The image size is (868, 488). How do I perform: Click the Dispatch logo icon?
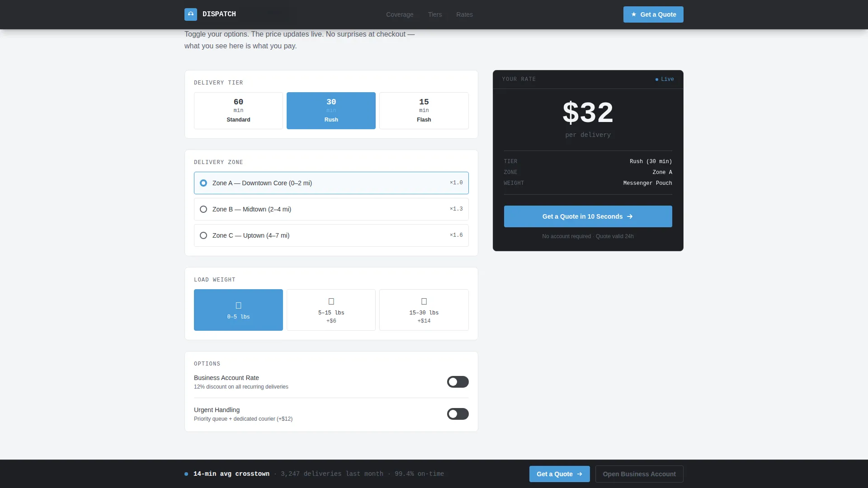pos(191,14)
